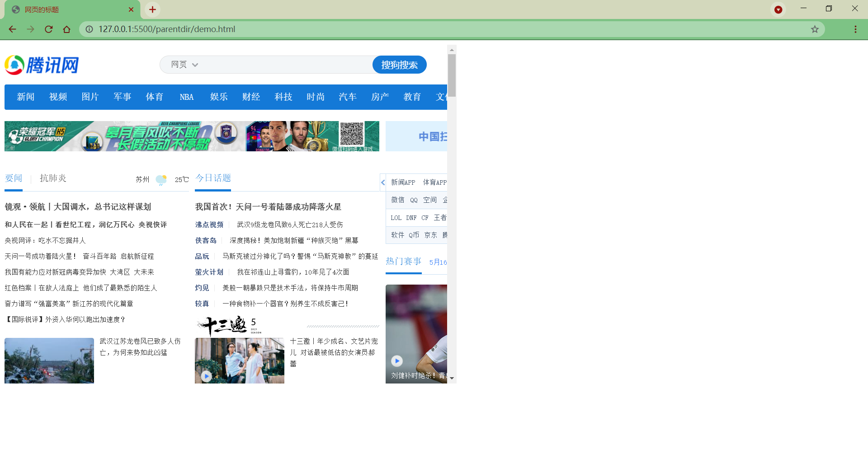Screen dimensions: 868x463
Task: Open the browser three-dot menu
Action: [855, 29]
